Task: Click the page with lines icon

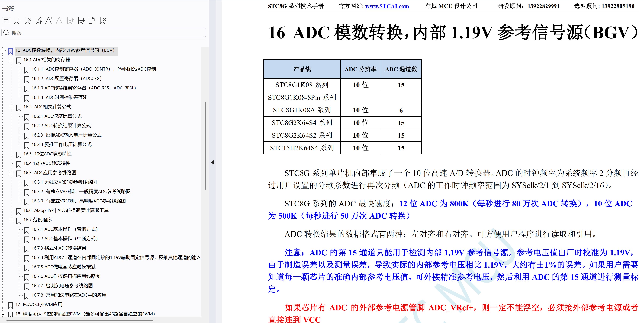Action: (92, 20)
